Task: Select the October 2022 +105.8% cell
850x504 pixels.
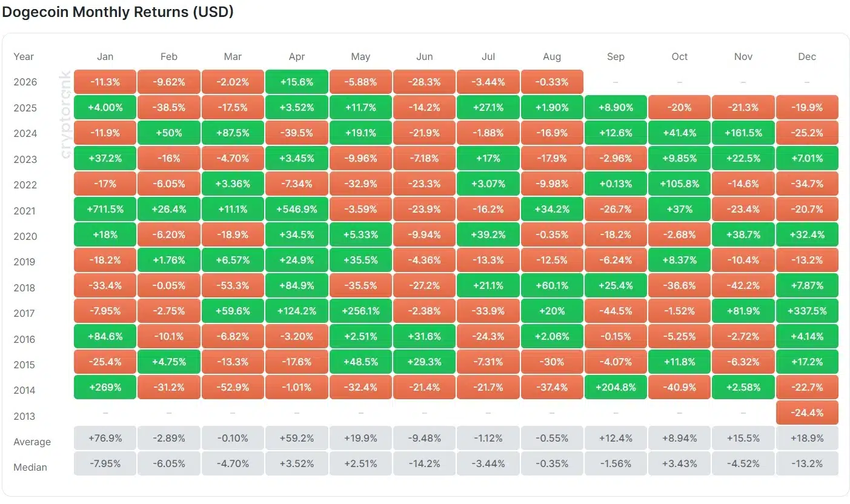Action: tap(680, 184)
